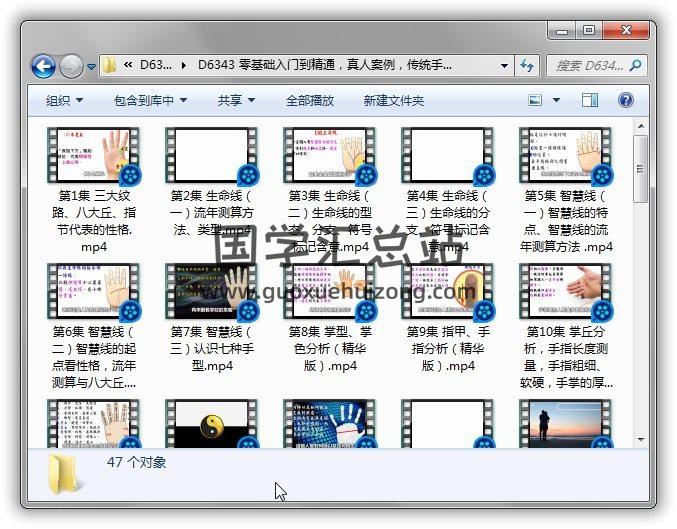The height and width of the screenshot is (529, 677).
Task: Open the help question mark icon
Action: coord(626,100)
